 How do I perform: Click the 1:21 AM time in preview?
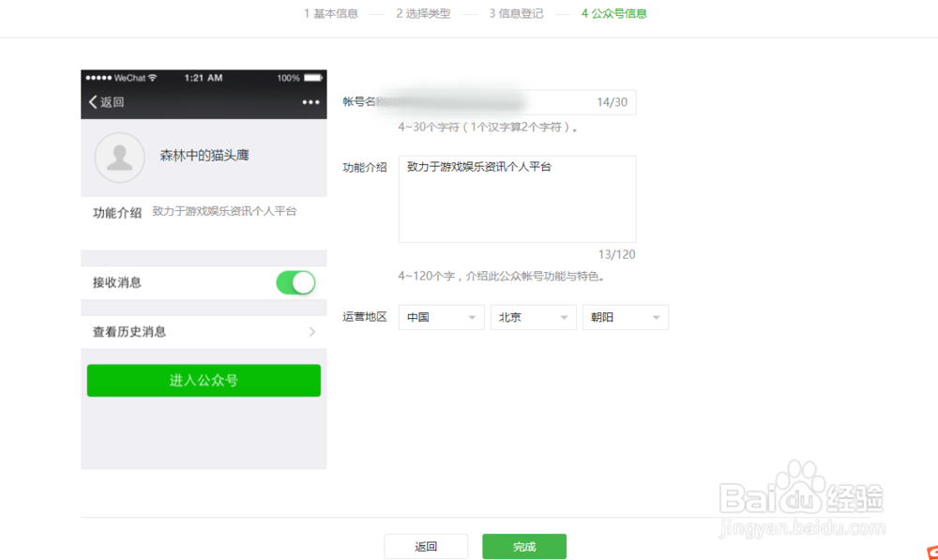(x=204, y=78)
